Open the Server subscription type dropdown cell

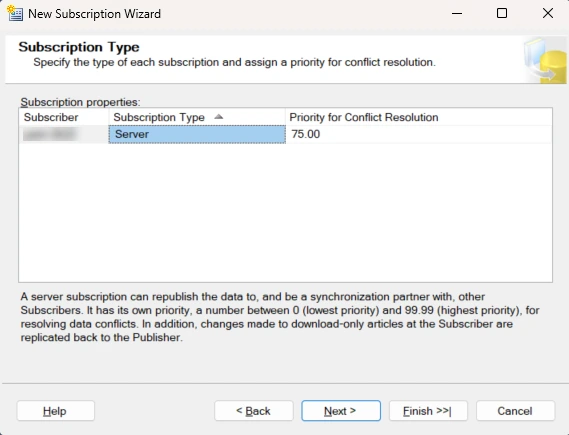[x=197, y=134]
